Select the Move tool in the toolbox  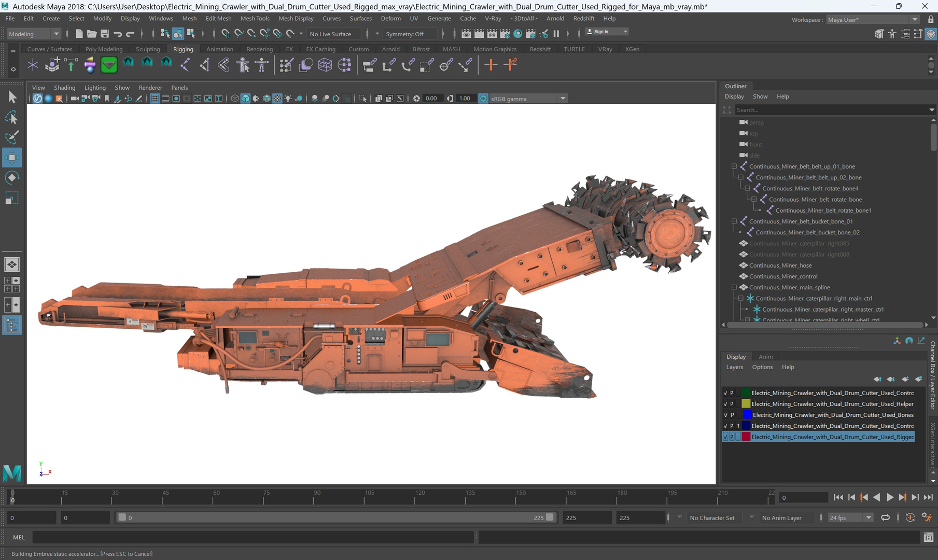tap(11, 157)
